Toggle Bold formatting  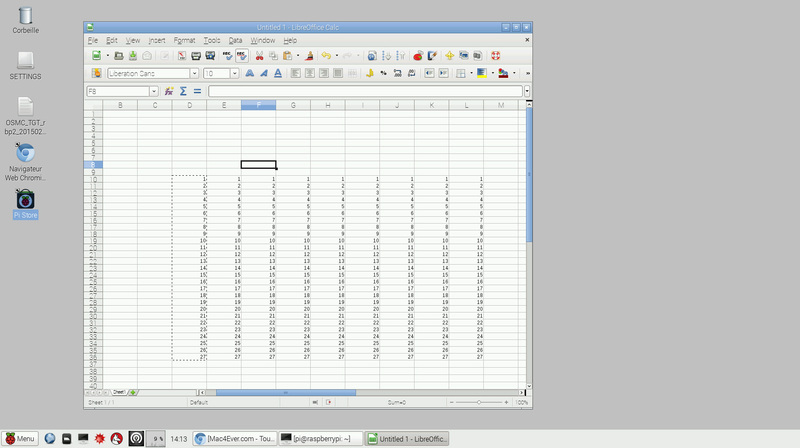[x=249, y=73]
